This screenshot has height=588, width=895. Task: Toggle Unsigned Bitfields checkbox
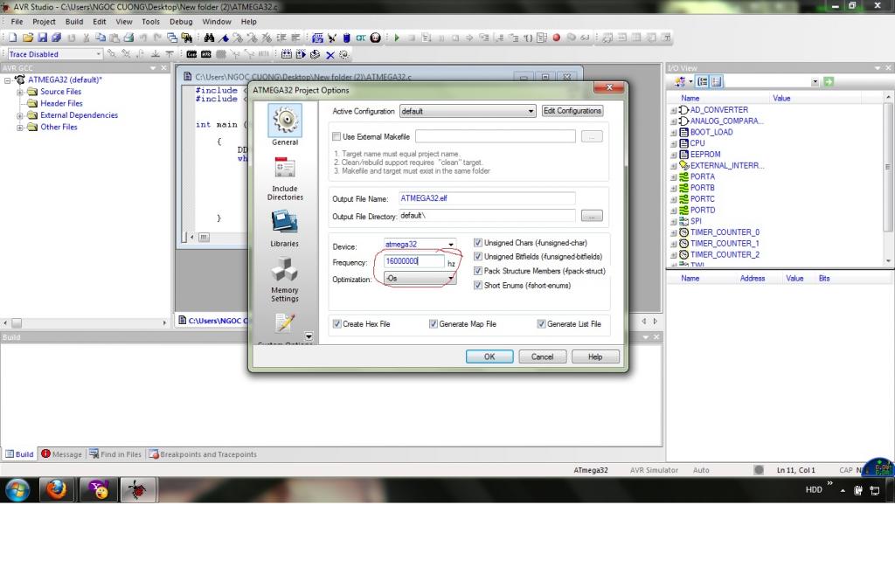tap(478, 257)
